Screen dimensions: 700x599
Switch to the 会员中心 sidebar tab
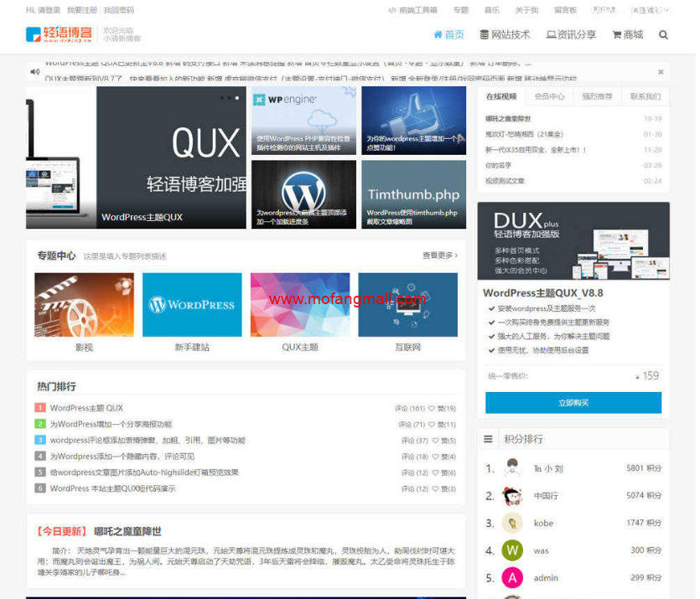click(549, 96)
